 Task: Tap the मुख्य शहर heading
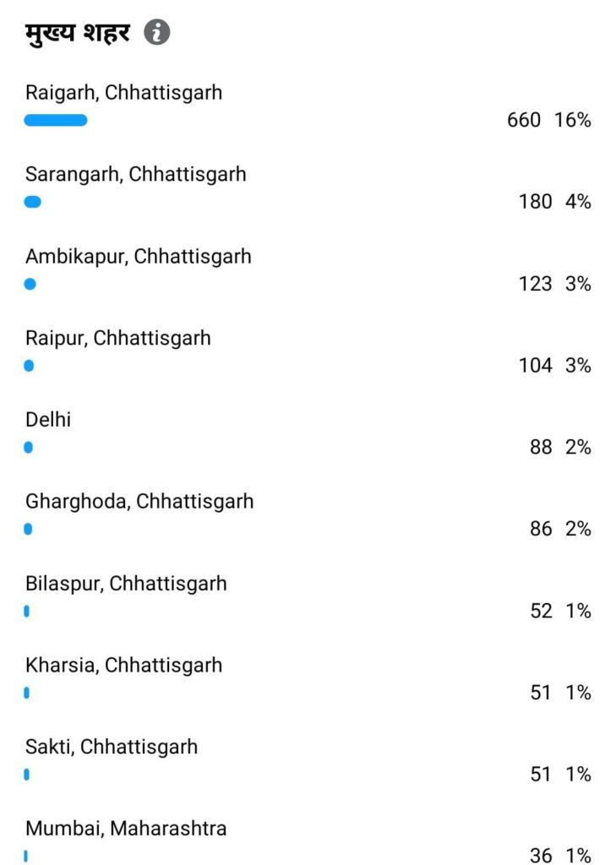pos(78,34)
